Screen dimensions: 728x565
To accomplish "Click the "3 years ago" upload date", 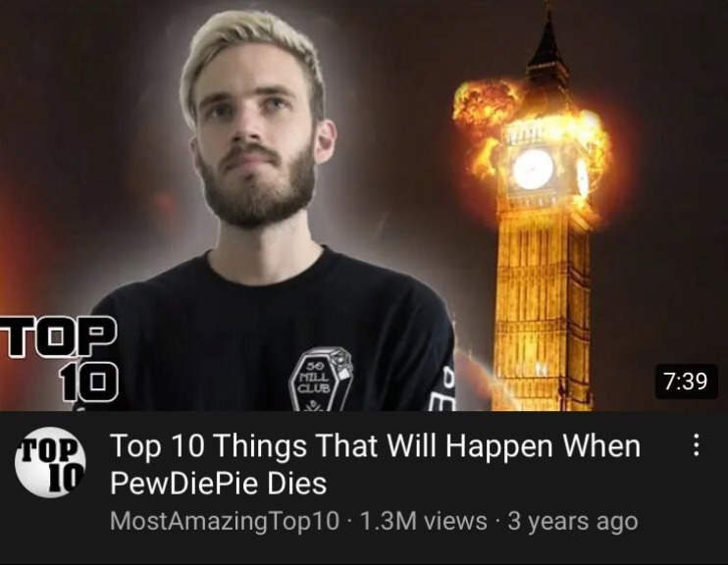I will click(x=572, y=521).
